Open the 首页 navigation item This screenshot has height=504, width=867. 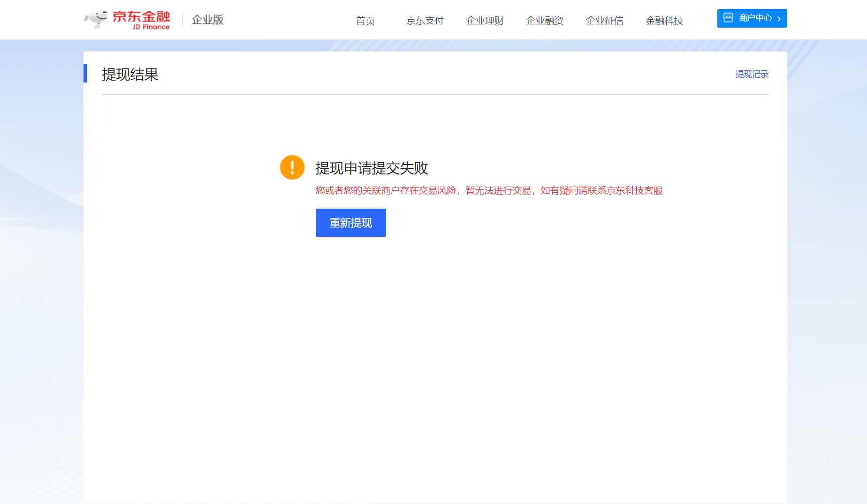365,21
